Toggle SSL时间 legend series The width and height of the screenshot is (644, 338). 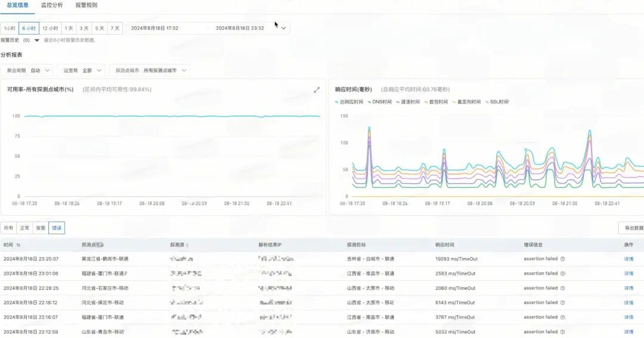coord(497,102)
